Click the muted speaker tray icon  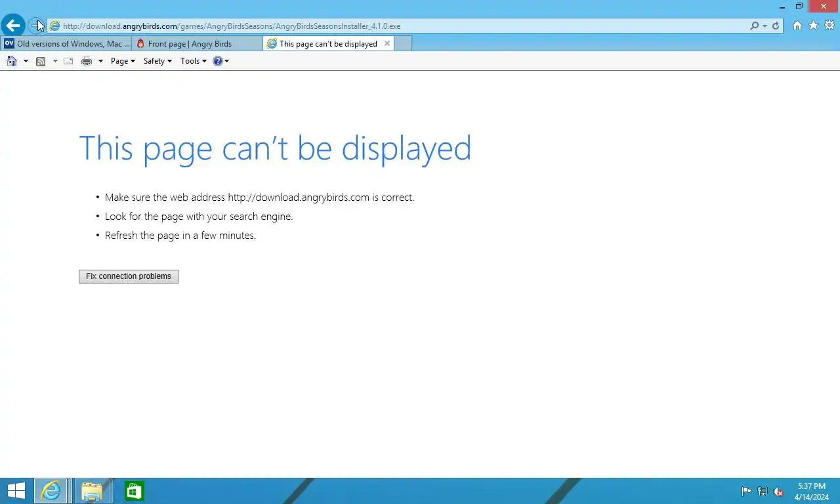(778, 492)
